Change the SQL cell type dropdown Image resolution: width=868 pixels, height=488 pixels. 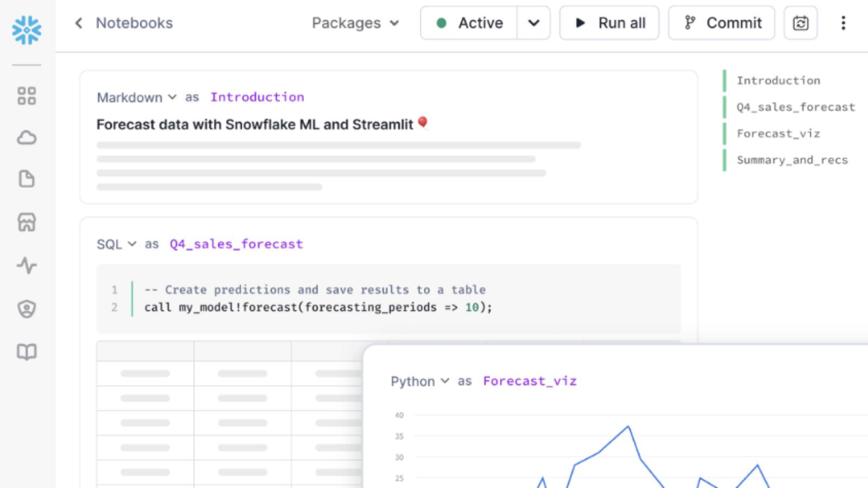point(116,245)
